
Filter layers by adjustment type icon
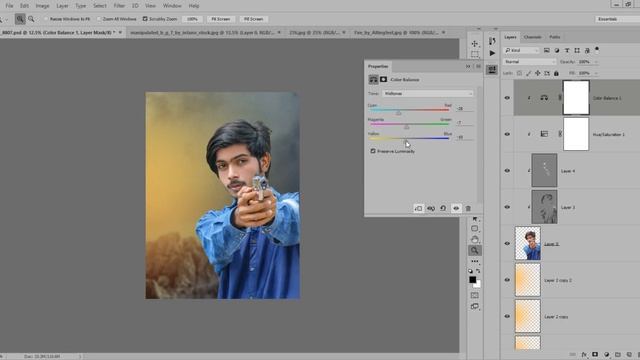(557, 50)
